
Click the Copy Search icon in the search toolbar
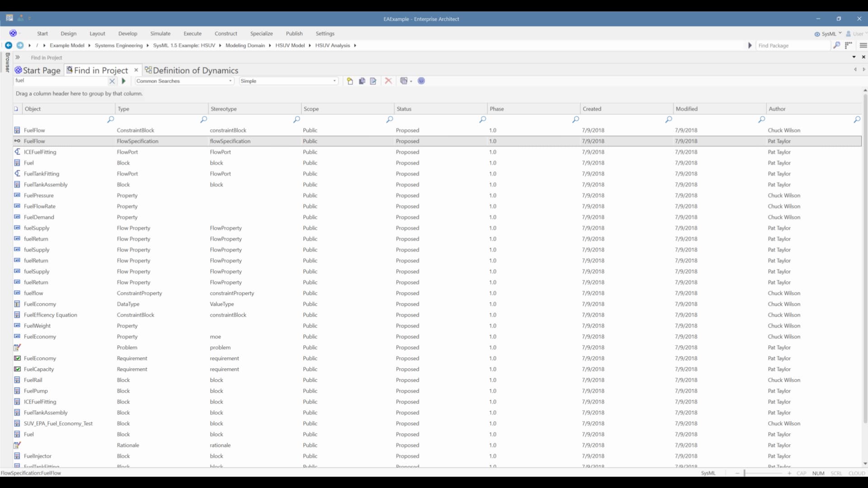362,81
